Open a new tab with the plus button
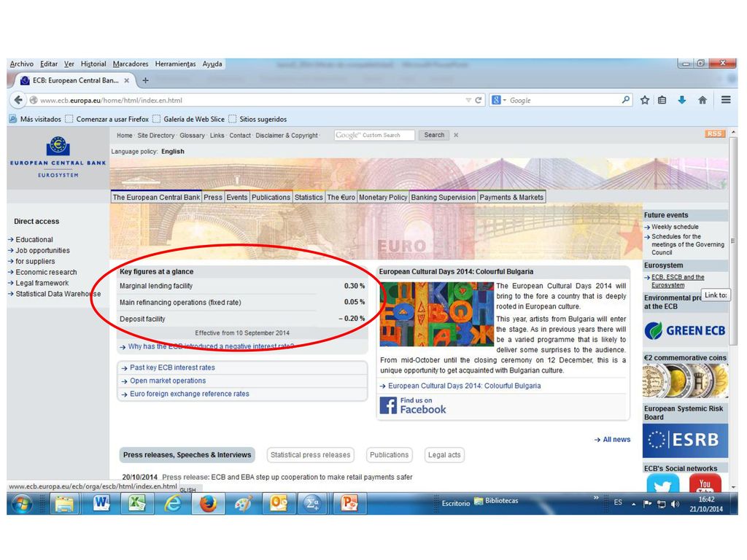 point(145,80)
